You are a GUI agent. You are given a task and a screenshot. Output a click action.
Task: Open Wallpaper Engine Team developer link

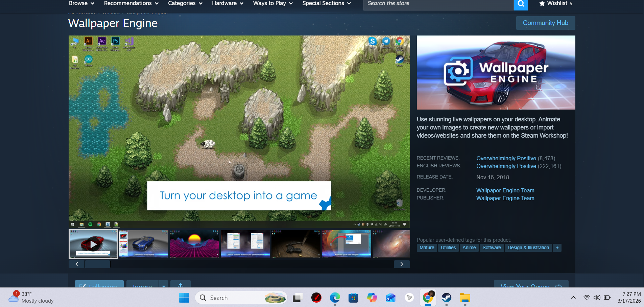click(505, 191)
